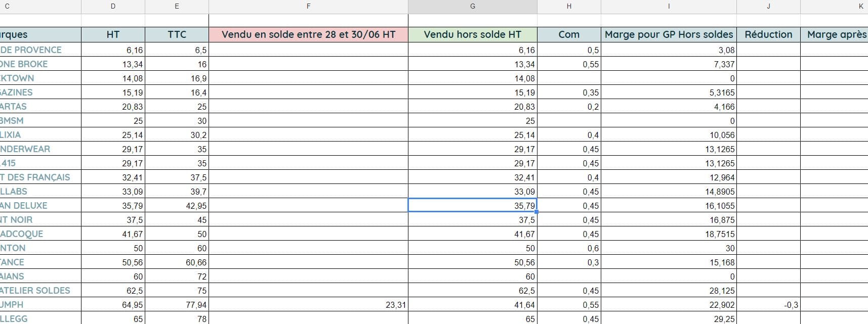Screen dimensions: 868x324
Task: Click the 'T DES FRANÇAIS' brand cell
Action: pyautogui.click(x=40, y=177)
